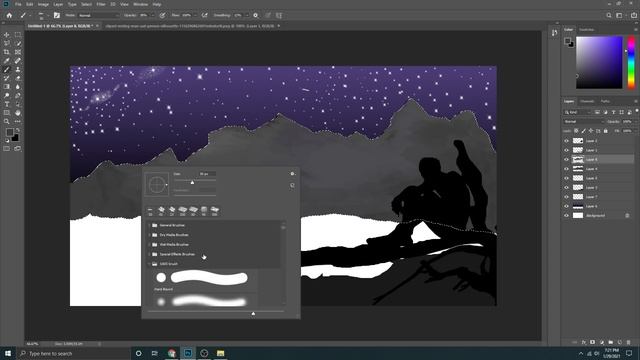This screenshot has height=360, width=640.
Task: Toggle lock transparent pixels
Action: pos(576,131)
